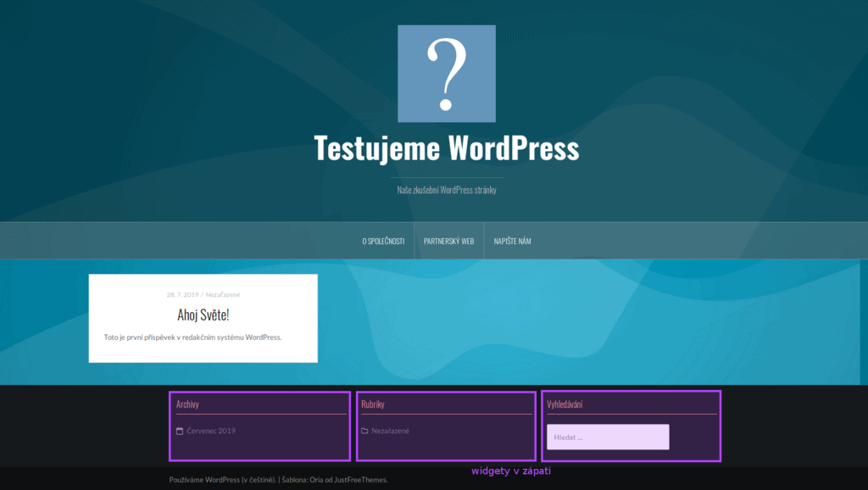Go to the Napište nám page
This screenshot has height=490, width=868.
512,241
